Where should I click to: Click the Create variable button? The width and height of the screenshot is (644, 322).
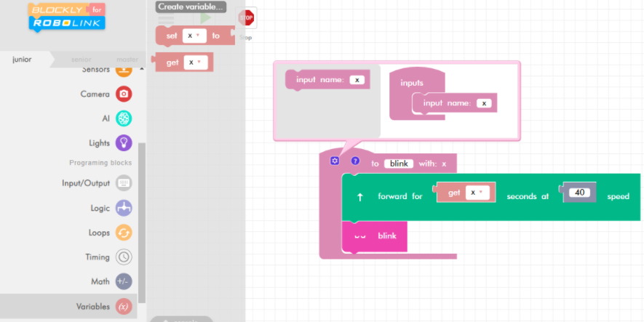tap(191, 7)
